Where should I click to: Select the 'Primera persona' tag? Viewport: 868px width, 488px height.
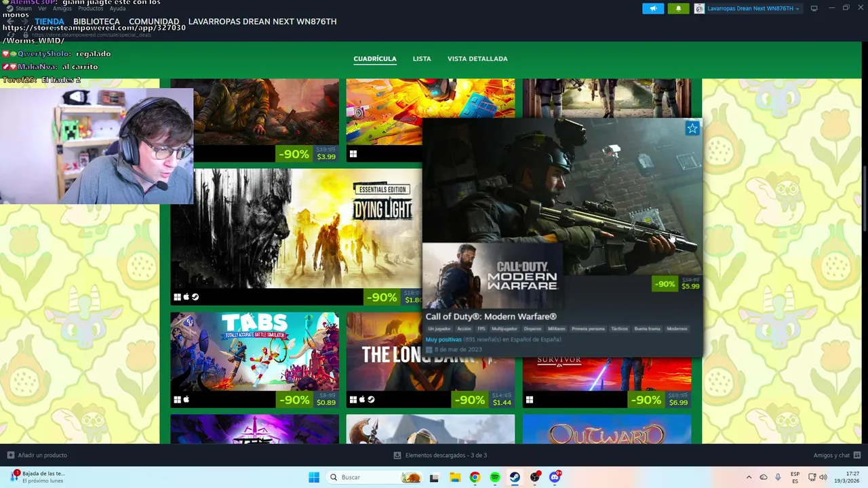click(x=588, y=329)
